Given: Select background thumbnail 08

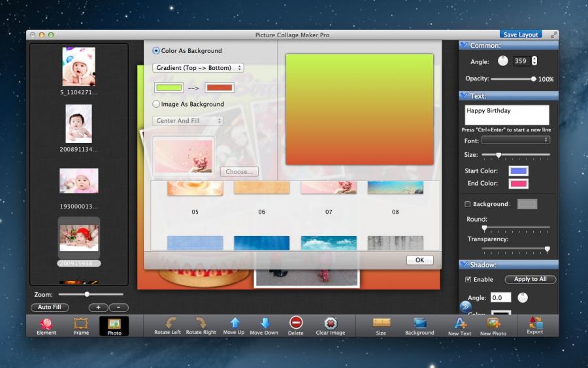Looking at the screenshot, I should click(x=396, y=188).
